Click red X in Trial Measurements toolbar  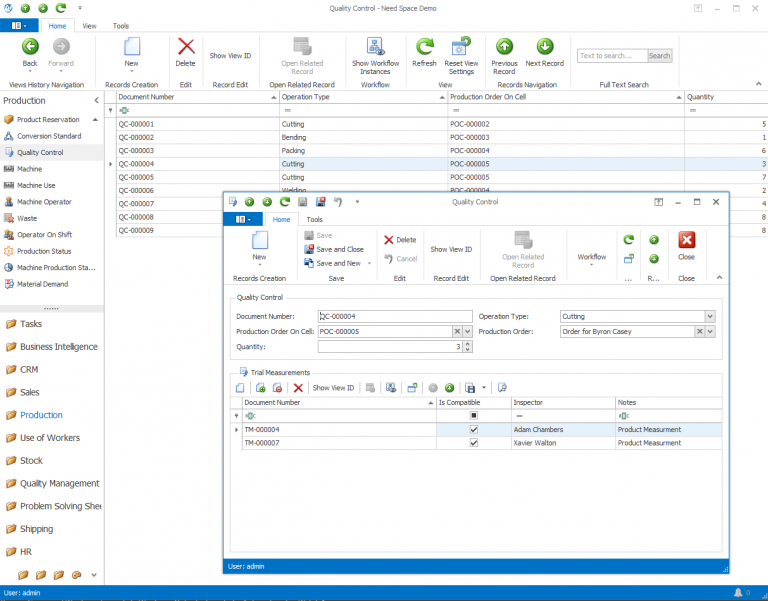click(297, 388)
